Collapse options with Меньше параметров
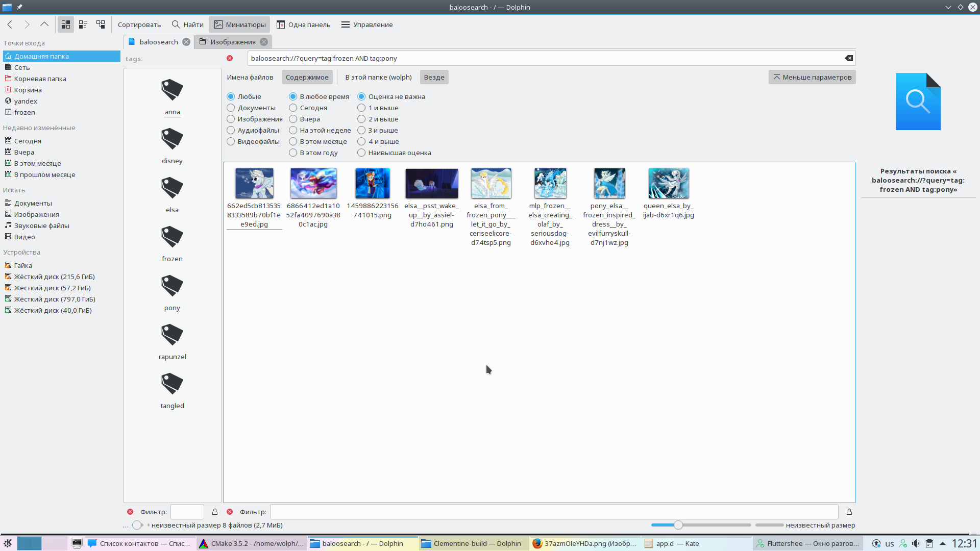This screenshot has width=980, height=551. [812, 77]
